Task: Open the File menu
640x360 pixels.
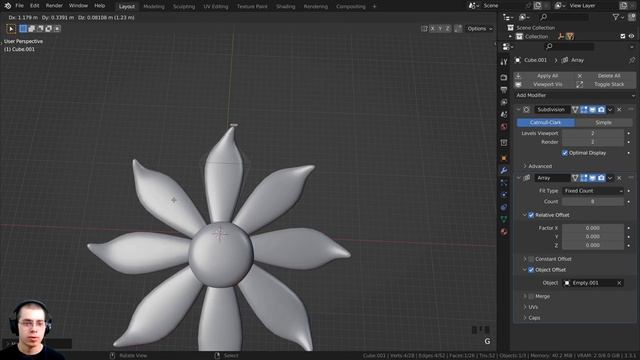Action: [x=19, y=6]
